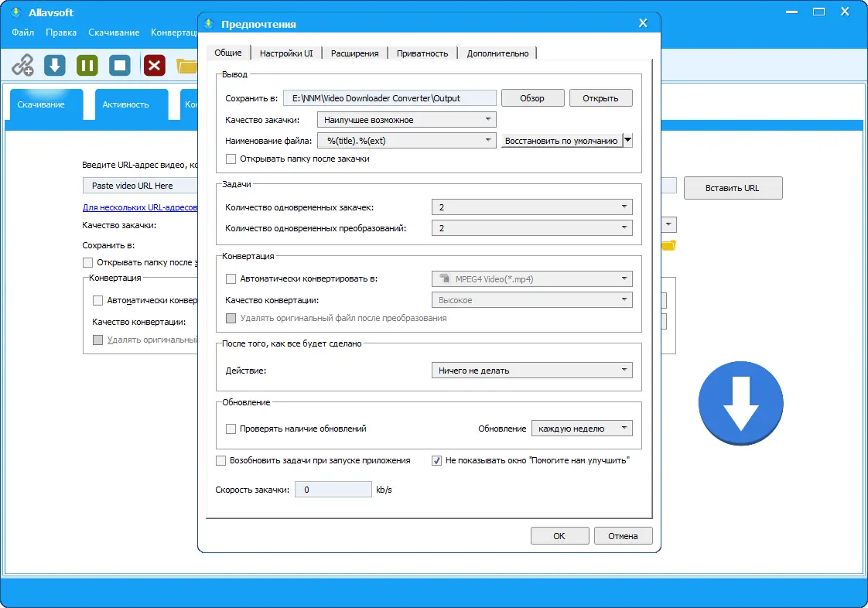
Task: Click the blue download arrow toolbar icon
Action: (x=53, y=65)
